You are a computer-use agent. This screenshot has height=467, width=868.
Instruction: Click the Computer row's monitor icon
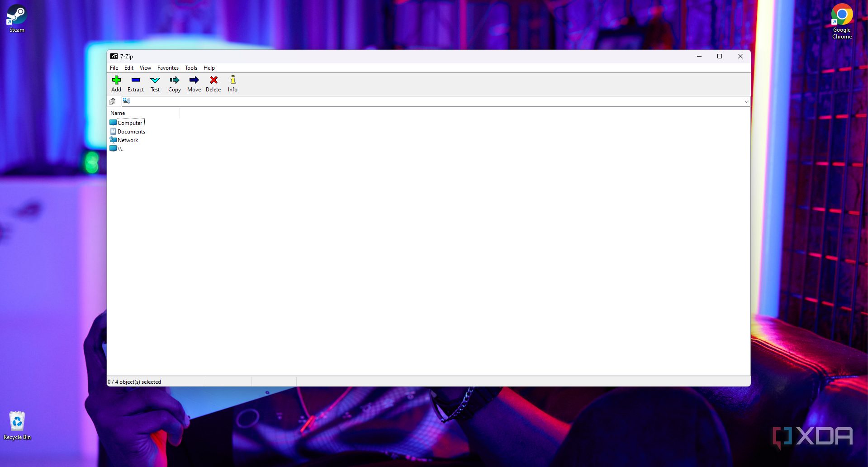click(x=113, y=123)
